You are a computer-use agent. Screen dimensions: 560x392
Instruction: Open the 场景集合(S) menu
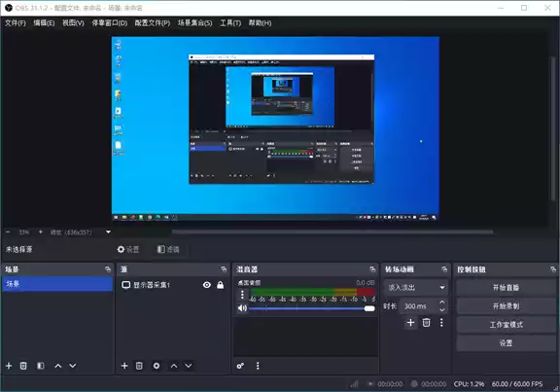195,23
